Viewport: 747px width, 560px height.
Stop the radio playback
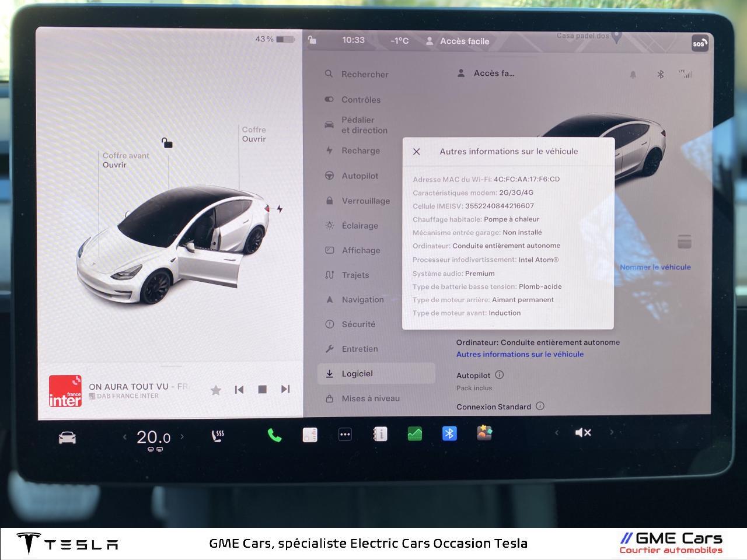click(x=262, y=389)
